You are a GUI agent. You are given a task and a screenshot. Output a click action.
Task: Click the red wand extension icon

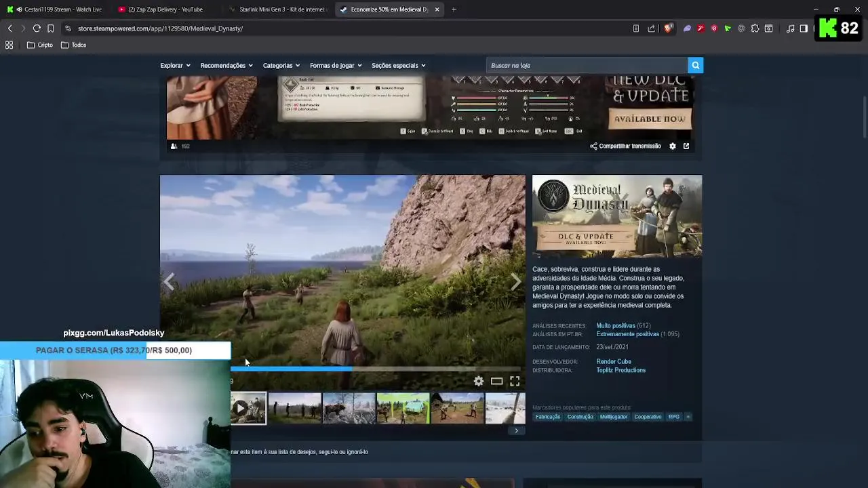click(x=701, y=28)
